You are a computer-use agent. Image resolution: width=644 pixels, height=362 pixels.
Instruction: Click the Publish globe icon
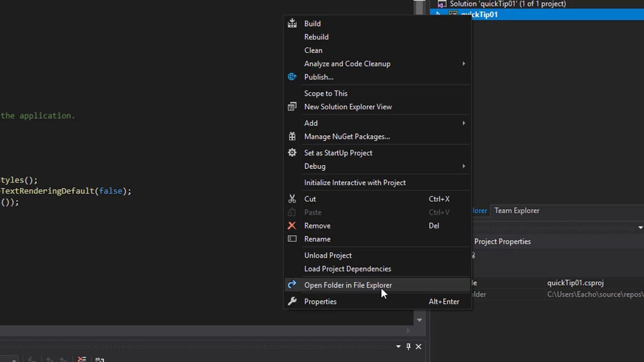[292, 77]
